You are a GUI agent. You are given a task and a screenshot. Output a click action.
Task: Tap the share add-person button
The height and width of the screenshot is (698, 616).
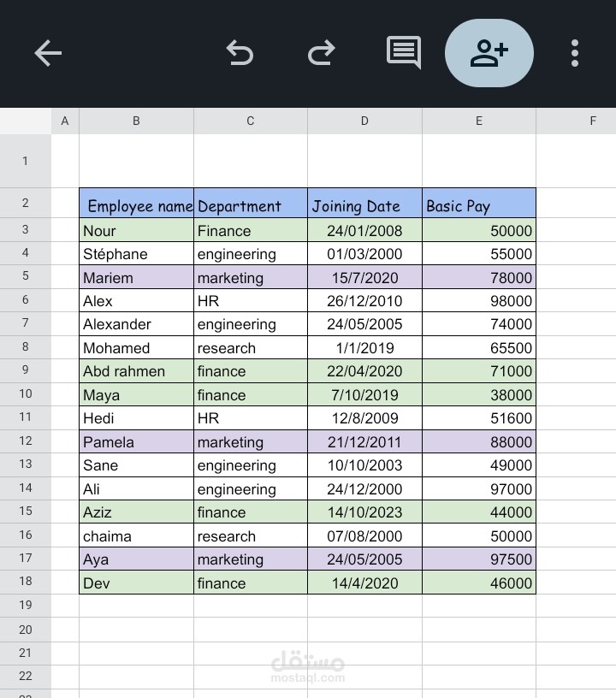489,53
